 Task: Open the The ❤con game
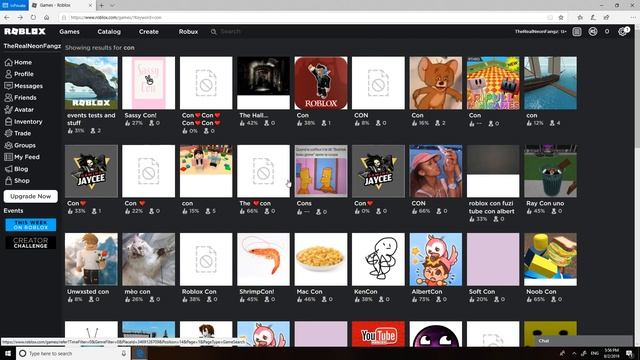(263, 171)
